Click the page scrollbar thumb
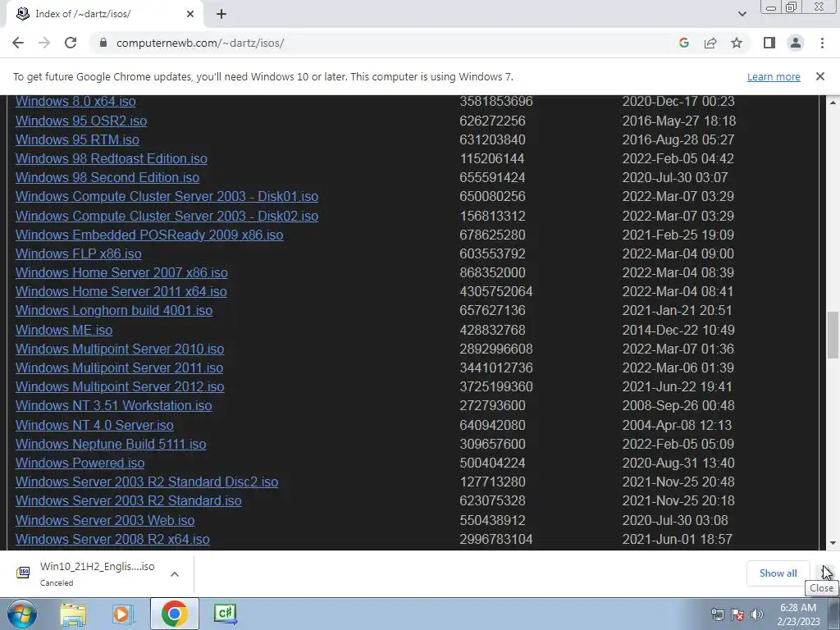 [x=833, y=335]
